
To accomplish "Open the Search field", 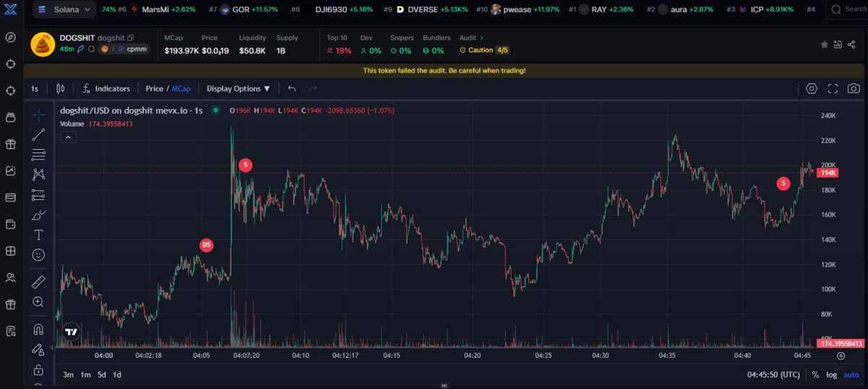I will pyautogui.click(x=846, y=9).
